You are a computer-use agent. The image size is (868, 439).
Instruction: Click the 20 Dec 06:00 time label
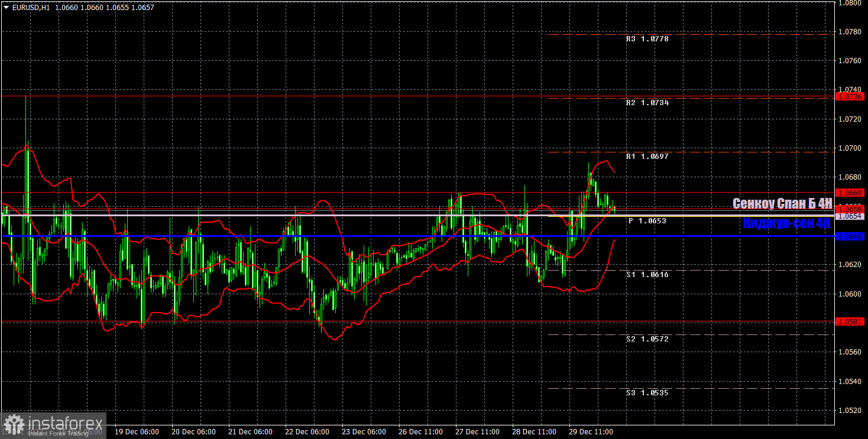(x=193, y=432)
